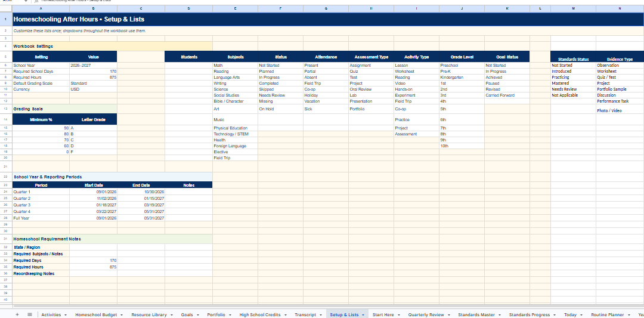Image resolution: width=644 pixels, height=318 pixels.
Task: Open the Quarterly Review tab dropdown arrow
Action: coord(448,315)
